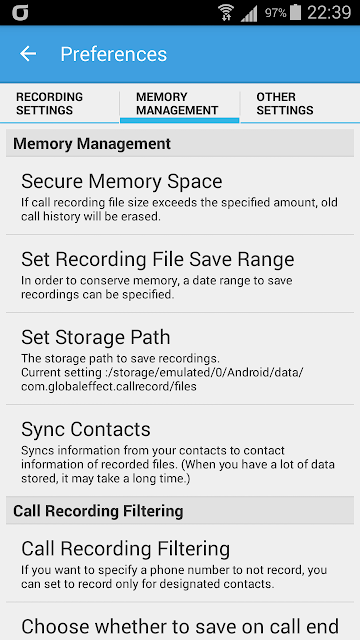Viewport: 360px width, 640px height.
Task: Tap the back arrow in Preferences header
Action: 28,53
